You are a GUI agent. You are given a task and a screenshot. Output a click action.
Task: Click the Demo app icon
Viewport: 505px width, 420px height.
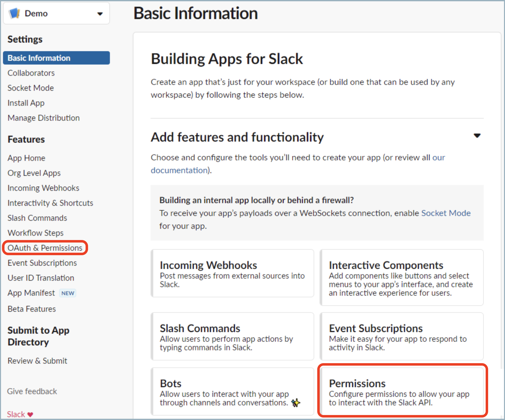tap(14, 13)
